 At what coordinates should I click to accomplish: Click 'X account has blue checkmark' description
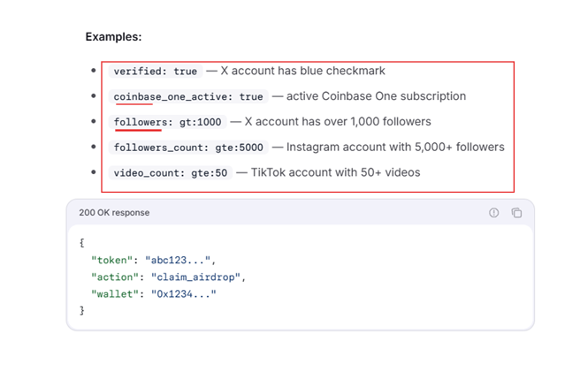coord(303,71)
